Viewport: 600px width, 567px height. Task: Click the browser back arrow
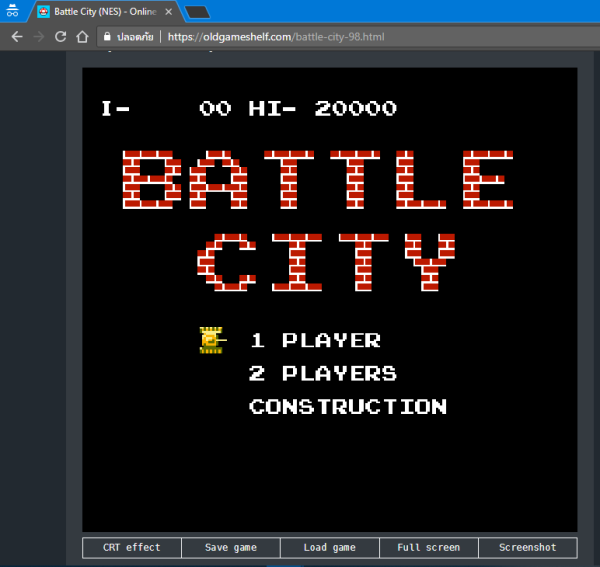17,37
